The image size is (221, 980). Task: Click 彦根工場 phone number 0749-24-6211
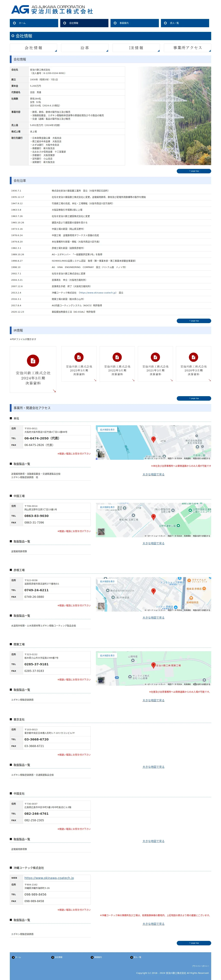(36, 590)
